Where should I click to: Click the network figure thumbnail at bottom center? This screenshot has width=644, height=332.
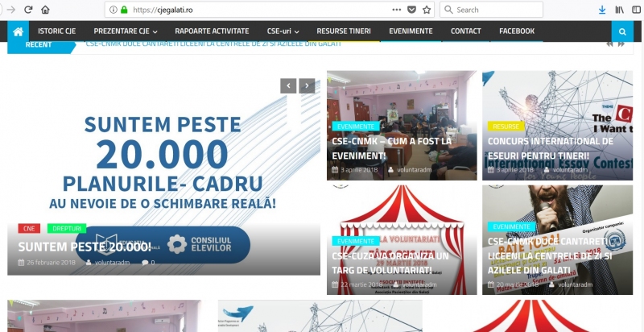pyautogui.click(x=320, y=316)
